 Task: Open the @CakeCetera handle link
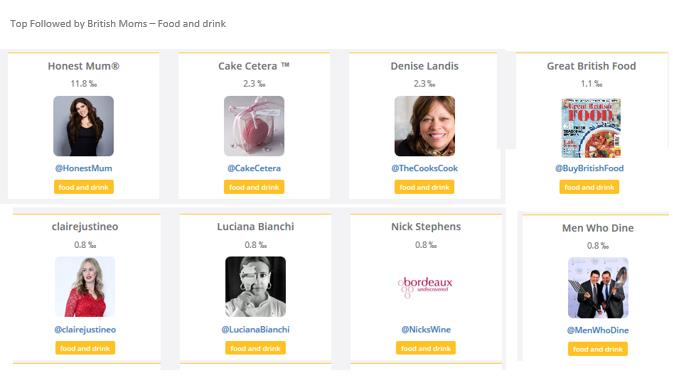[x=254, y=168]
